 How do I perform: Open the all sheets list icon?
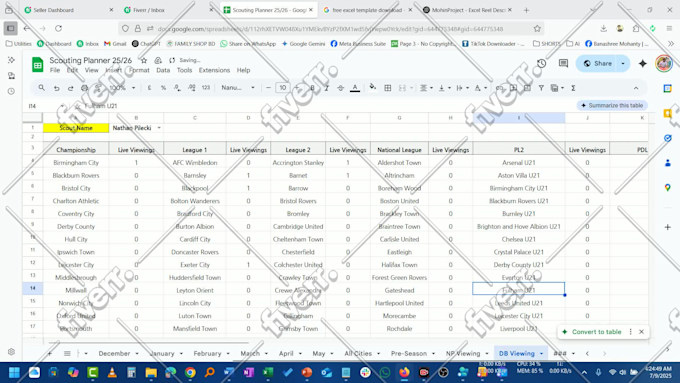pos(67,354)
